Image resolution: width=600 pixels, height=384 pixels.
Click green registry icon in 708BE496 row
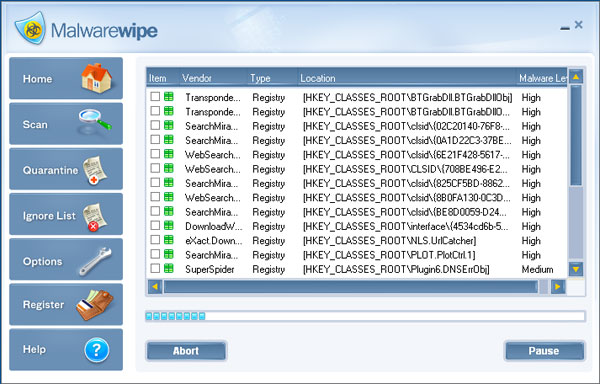[x=168, y=168]
